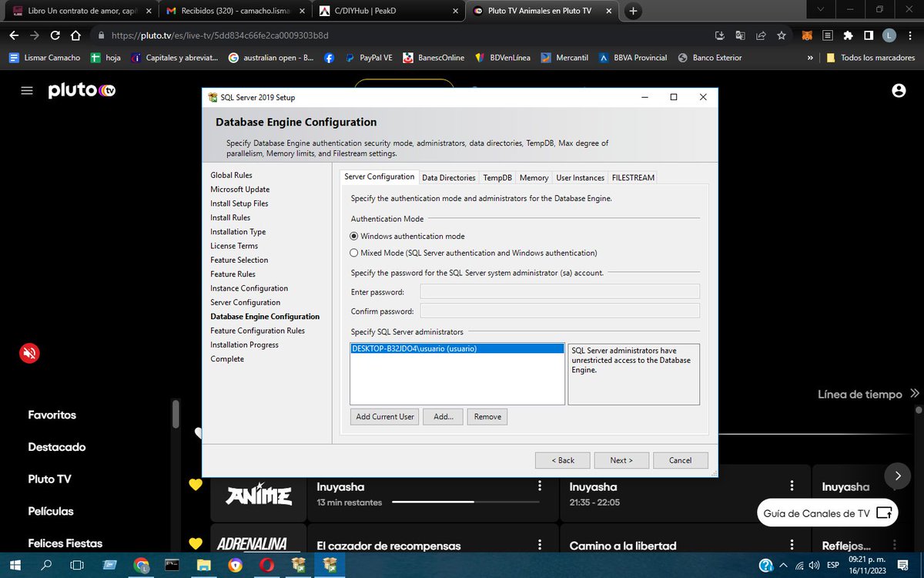This screenshot has width=924, height=578.
Task: Unmute Pluto TV with red speaker icon
Action: pos(29,353)
